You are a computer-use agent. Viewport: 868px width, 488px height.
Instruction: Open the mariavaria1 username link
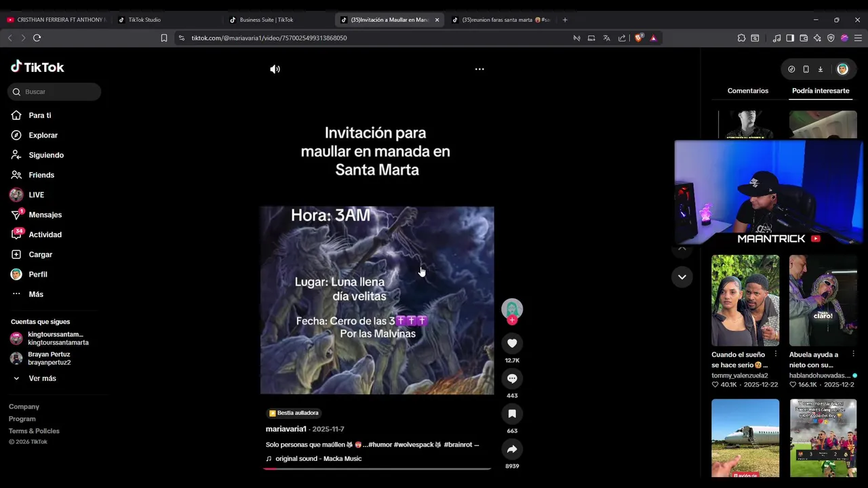tap(286, 429)
